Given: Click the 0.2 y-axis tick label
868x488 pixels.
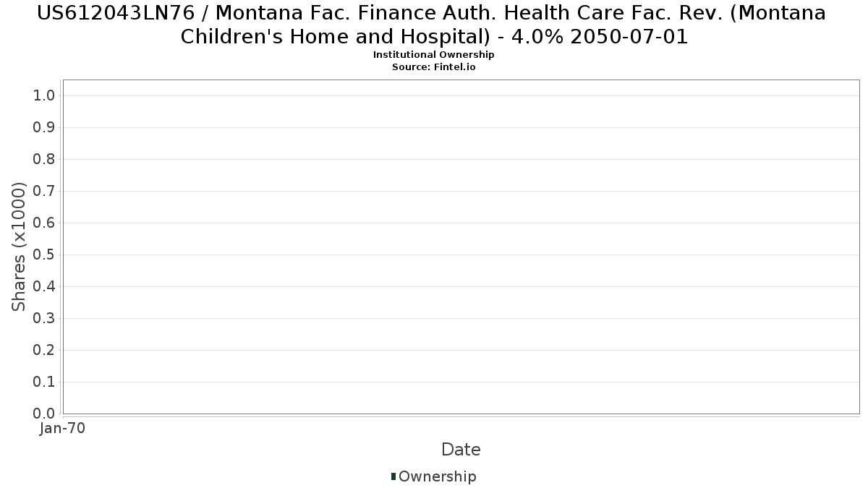Looking at the screenshot, I should (44, 351).
